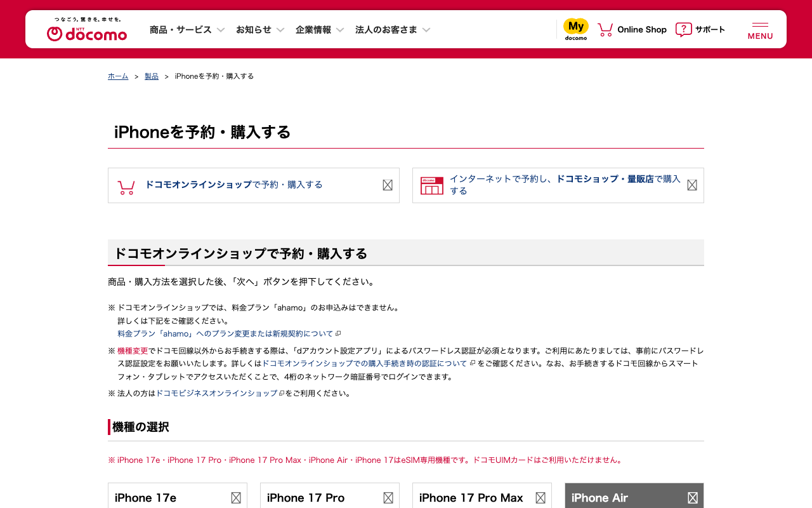
Task: Select the iPhone 17 Pro Max model tab
Action: click(x=482, y=496)
